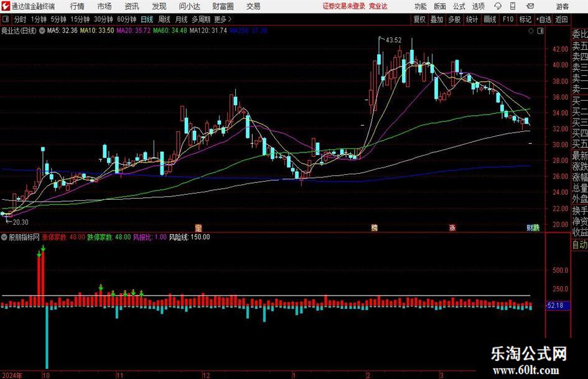Click the 风险线: 150.00 label
588x379 pixels.
189,237
